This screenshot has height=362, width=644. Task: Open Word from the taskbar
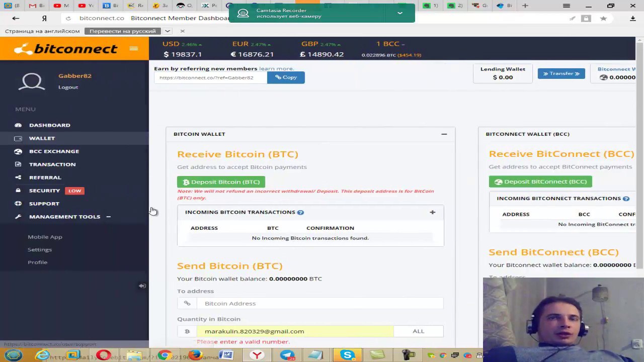click(226, 355)
